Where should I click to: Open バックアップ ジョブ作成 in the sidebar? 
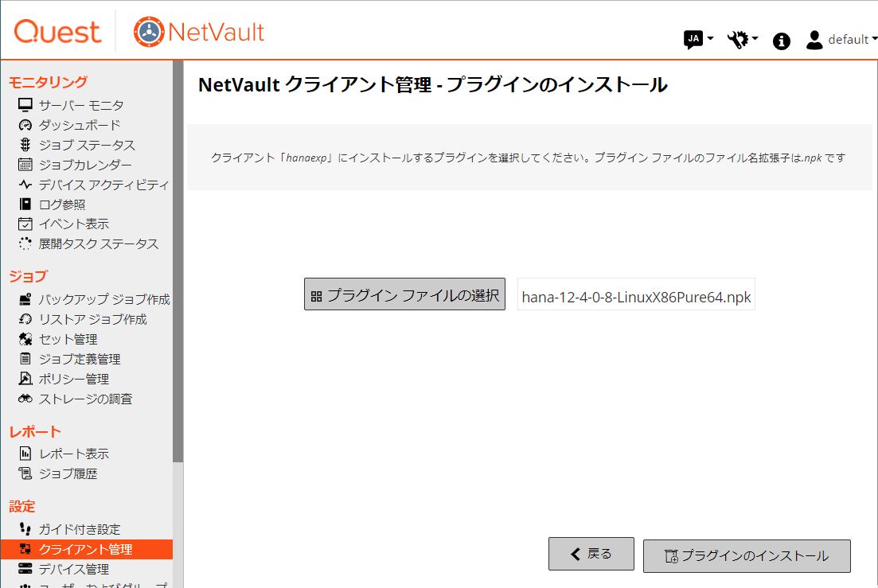pyautogui.click(x=104, y=299)
